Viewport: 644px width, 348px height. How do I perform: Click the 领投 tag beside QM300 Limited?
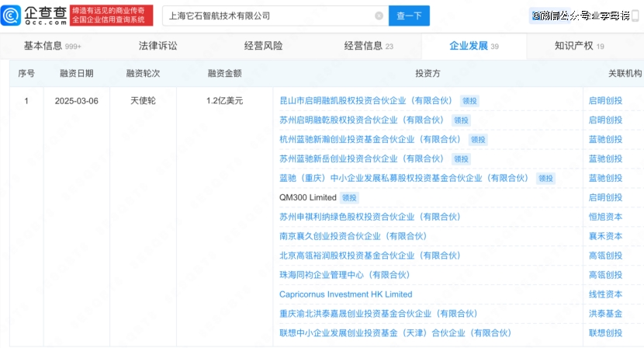349,198
